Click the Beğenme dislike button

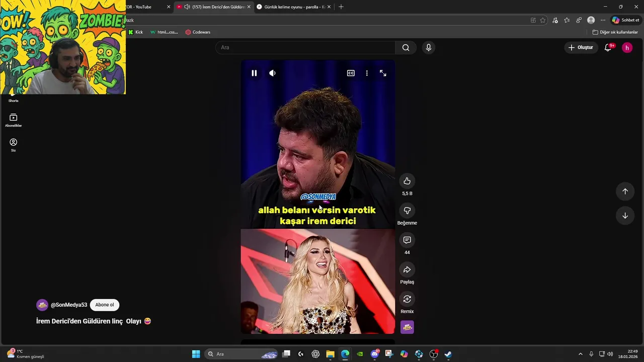(x=407, y=211)
